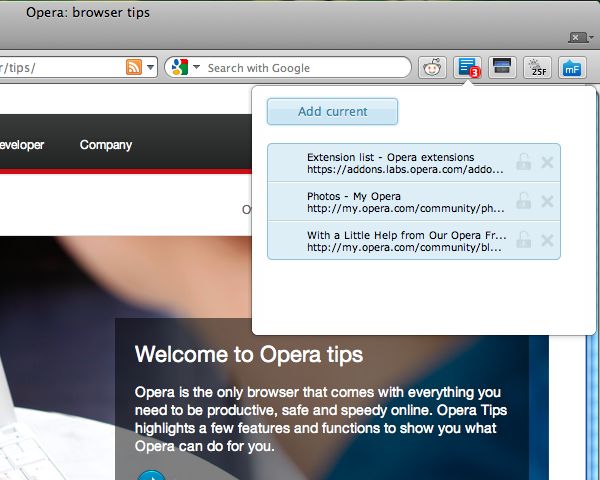Image resolution: width=600 pixels, height=480 pixels.
Task: Open the Extension list - Opera extensions entry
Action: tap(414, 163)
